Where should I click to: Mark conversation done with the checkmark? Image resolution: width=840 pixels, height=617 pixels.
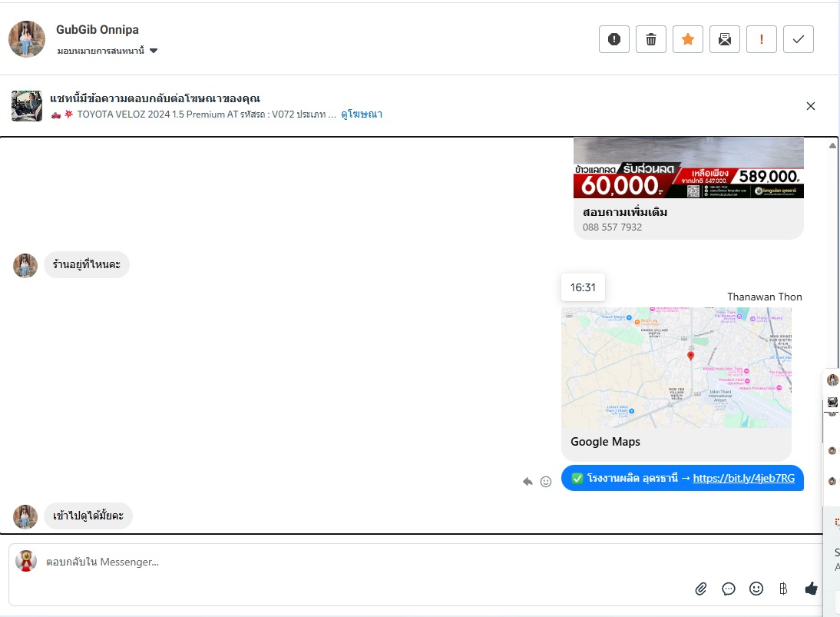(799, 39)
